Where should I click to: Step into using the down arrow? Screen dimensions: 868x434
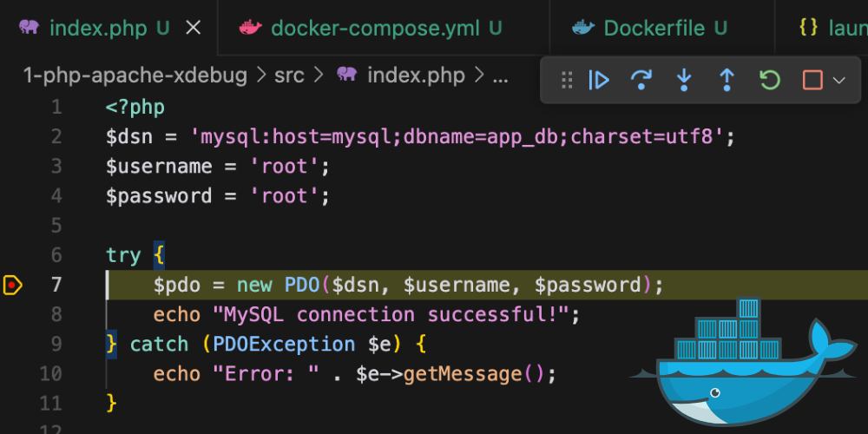click(684, 80)
